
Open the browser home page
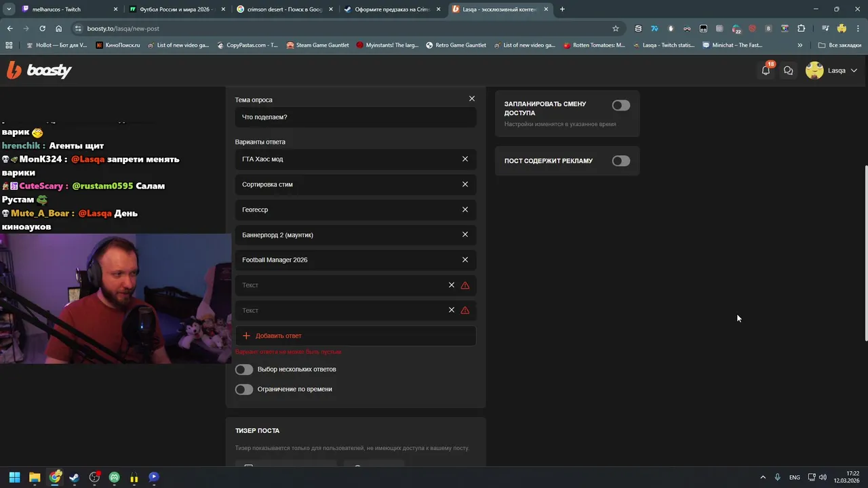pos(59,28)
